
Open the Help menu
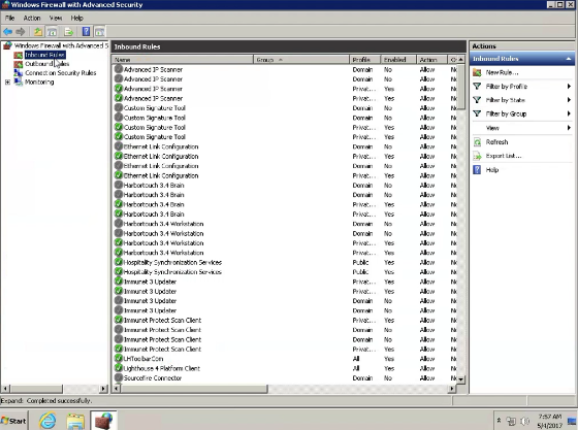point(77,18)
